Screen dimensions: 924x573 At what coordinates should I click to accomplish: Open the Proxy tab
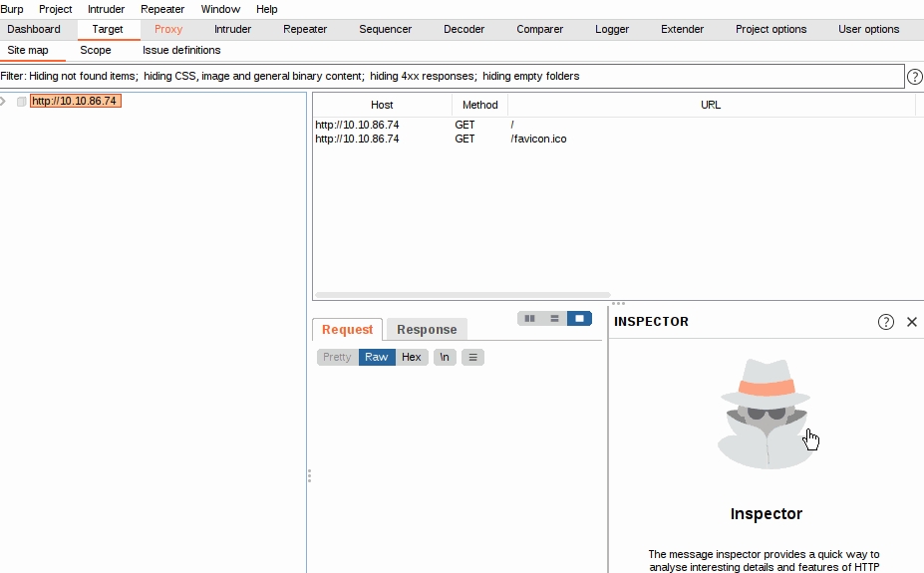tap(168, 30)
